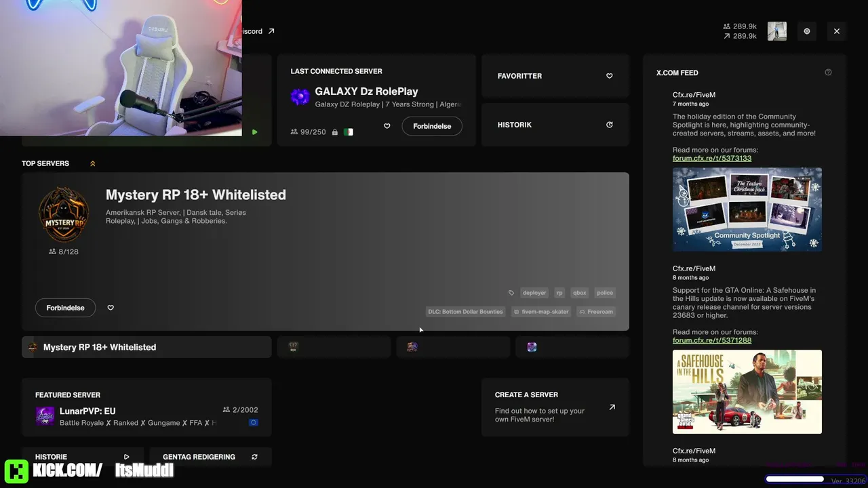Viewport: 868px width, 488px height.
Task: Open the Favoritter list
Action: (x=555, y=76)
